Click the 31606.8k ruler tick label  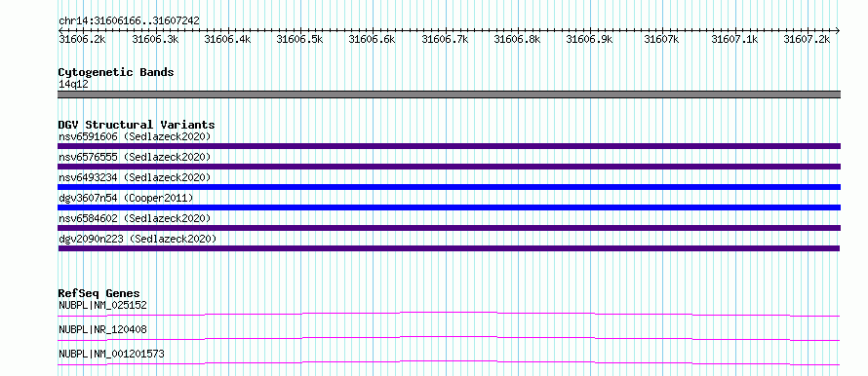click(x=517, y=39)
